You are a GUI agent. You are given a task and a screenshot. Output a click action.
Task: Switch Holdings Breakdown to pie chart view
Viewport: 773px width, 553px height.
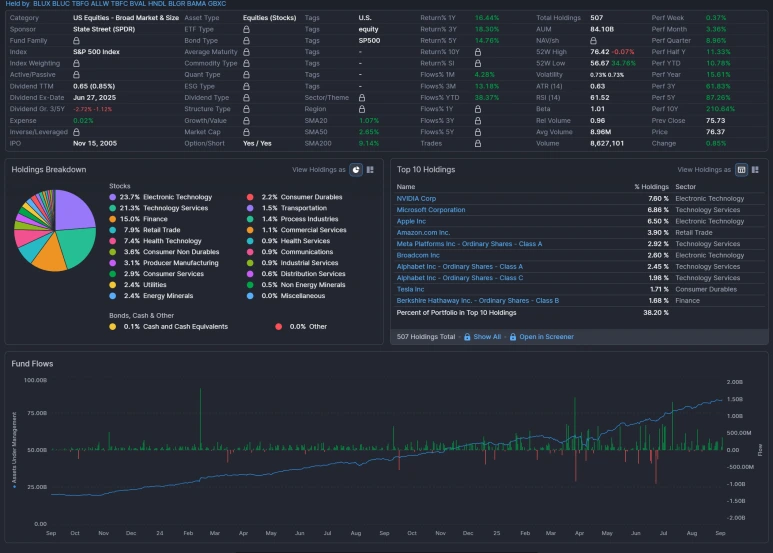pyautogui.click(x=356, y=170)
